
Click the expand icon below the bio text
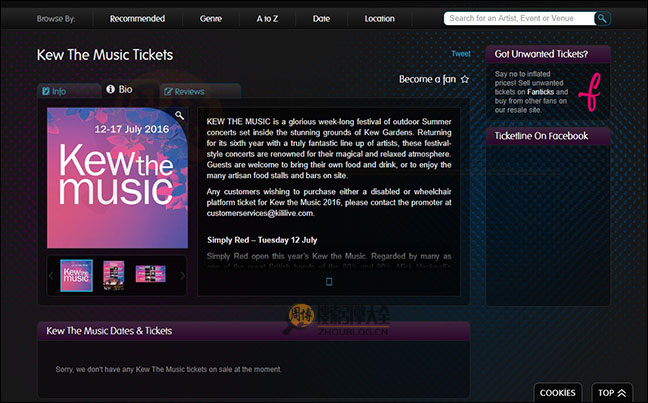pos(329,282)
